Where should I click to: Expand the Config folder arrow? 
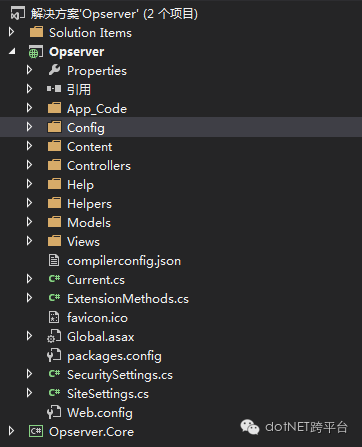[x=30, y=127]
